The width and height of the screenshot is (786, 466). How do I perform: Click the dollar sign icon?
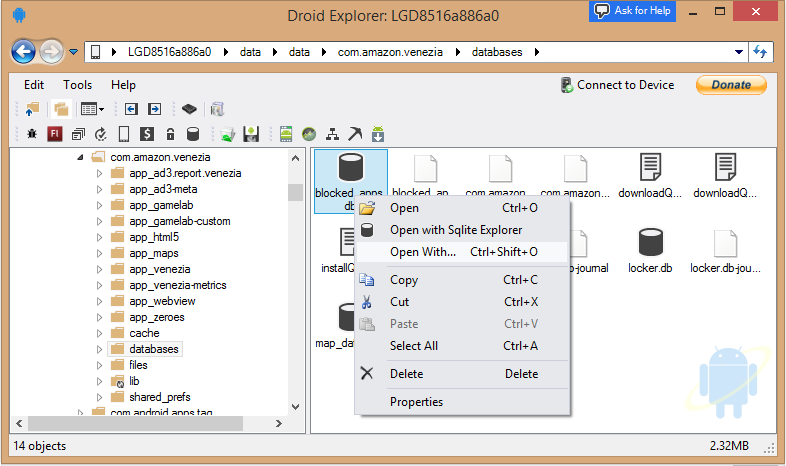pos(147,134)
